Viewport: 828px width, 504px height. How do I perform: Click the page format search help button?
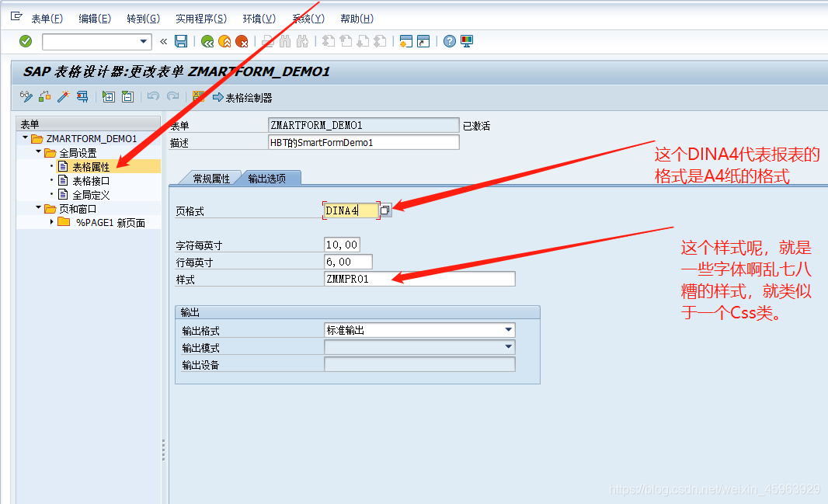[385, 210]
